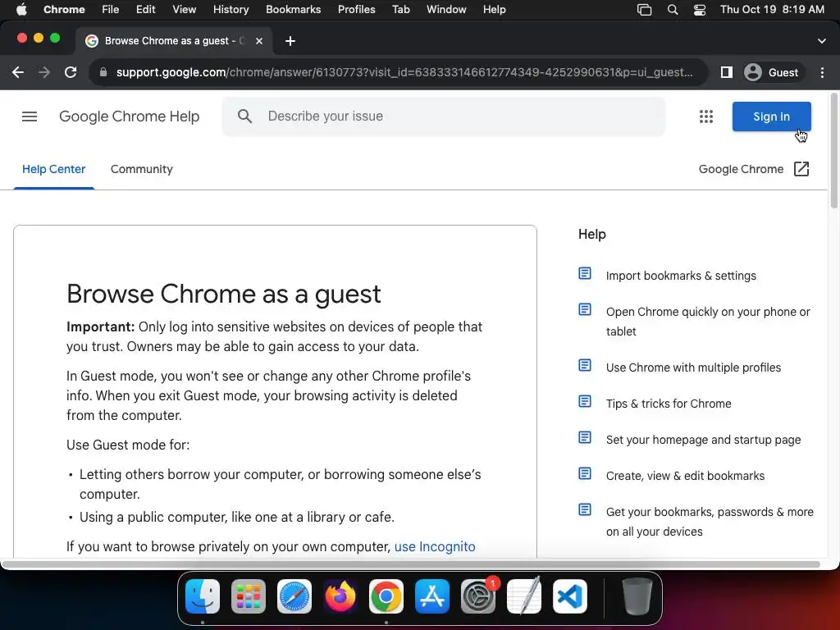Open the Profiles menu
Viewport: 840px width, 630px height.
point(356,10)
